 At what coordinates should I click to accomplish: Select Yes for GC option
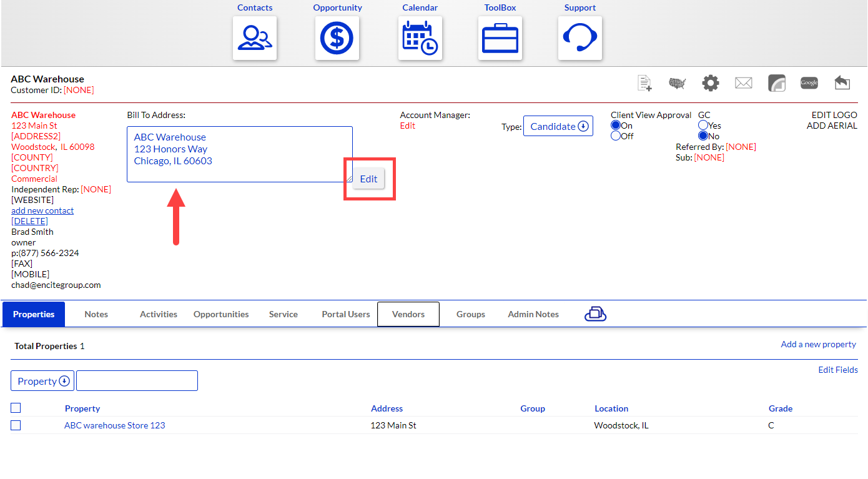click(x=703, y=126)
